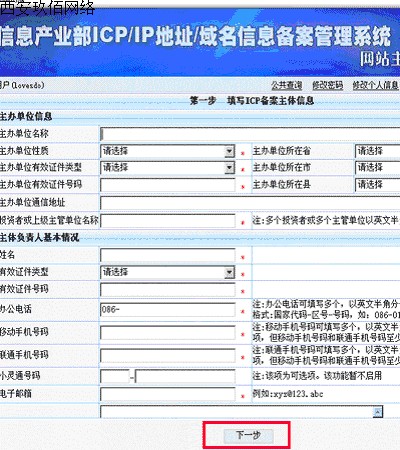The height and width of the screenshot is (450, 400).
Task: Open the 主办单位性质 dropdown
Action: point(168,151)
